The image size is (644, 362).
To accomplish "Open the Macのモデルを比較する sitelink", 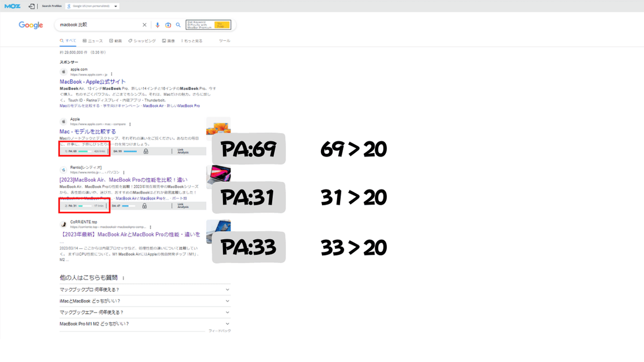I will point(79,106).
